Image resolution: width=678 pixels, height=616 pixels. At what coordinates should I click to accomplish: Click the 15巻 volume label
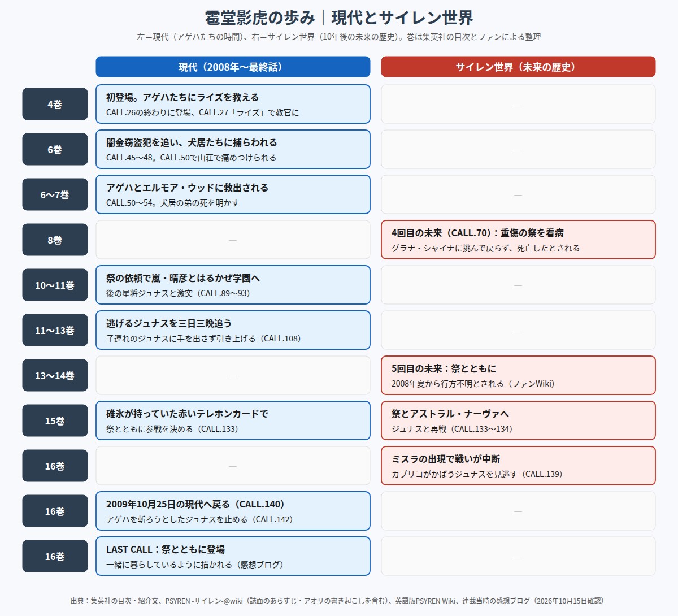coord(55,420)
